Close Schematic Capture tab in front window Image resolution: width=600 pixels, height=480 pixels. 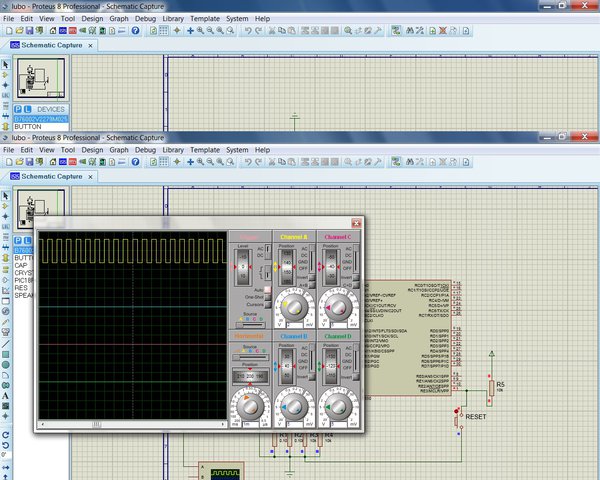coord(90,177)
